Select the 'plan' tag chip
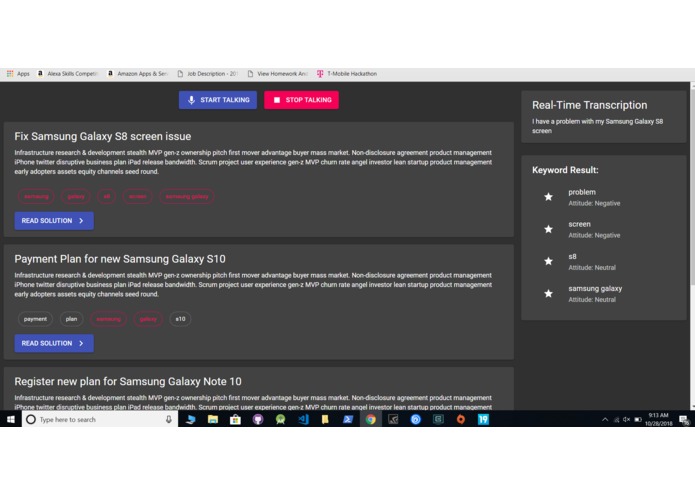Screen dimensions: 695x494 [x=71, y=319]
